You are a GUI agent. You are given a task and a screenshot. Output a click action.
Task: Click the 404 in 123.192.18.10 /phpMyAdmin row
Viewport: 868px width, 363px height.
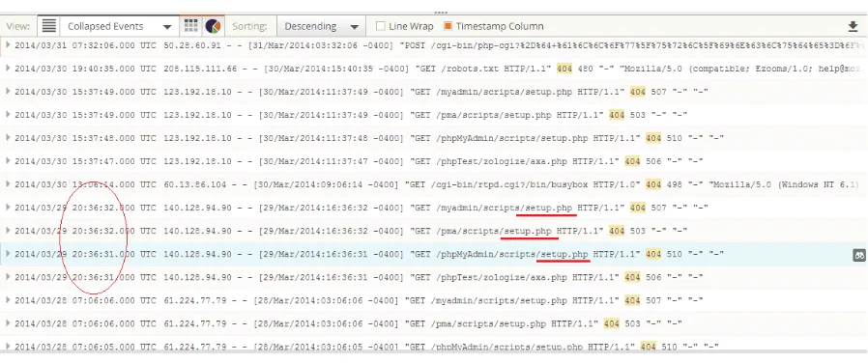(x=653, y=138)
